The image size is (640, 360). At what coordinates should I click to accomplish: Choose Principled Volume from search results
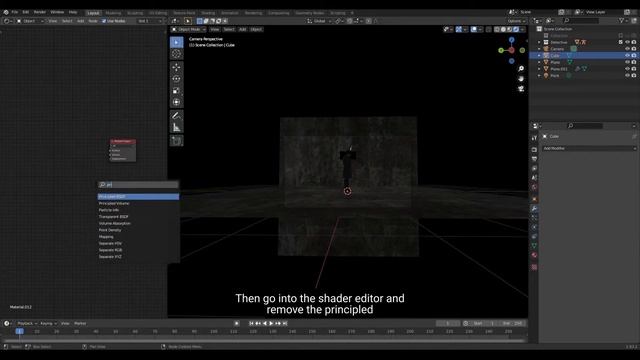pos(138,203)
